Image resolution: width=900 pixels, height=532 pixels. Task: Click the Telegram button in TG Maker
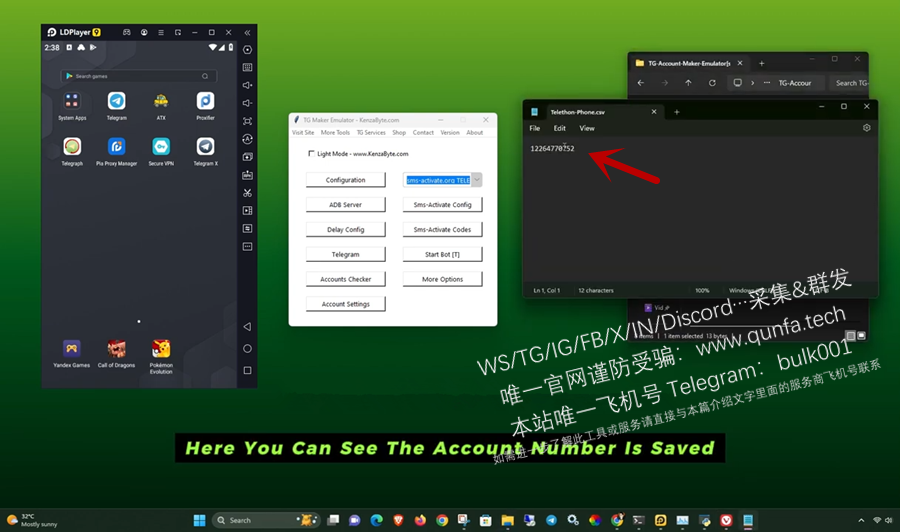click(346, 254)
